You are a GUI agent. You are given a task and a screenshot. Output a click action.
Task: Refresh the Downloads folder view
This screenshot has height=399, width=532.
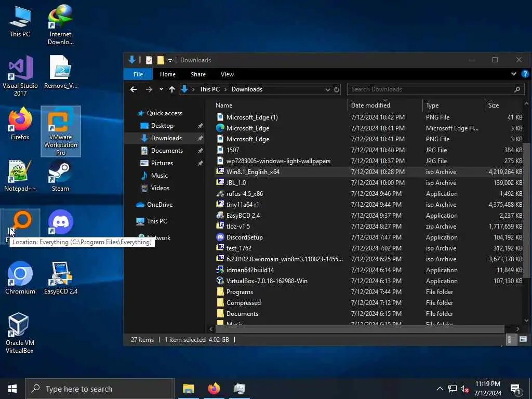pos(337,89)
